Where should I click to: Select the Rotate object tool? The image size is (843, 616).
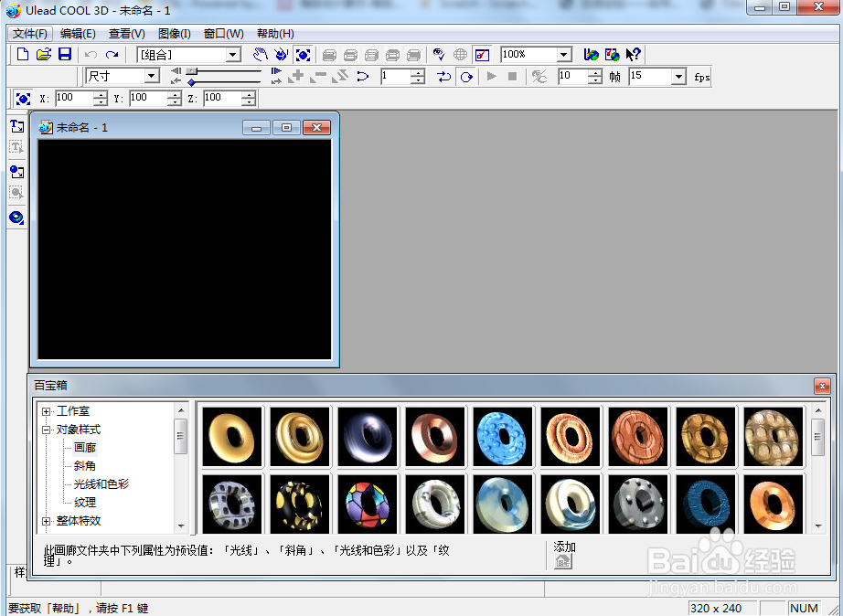tap(282, 54)
